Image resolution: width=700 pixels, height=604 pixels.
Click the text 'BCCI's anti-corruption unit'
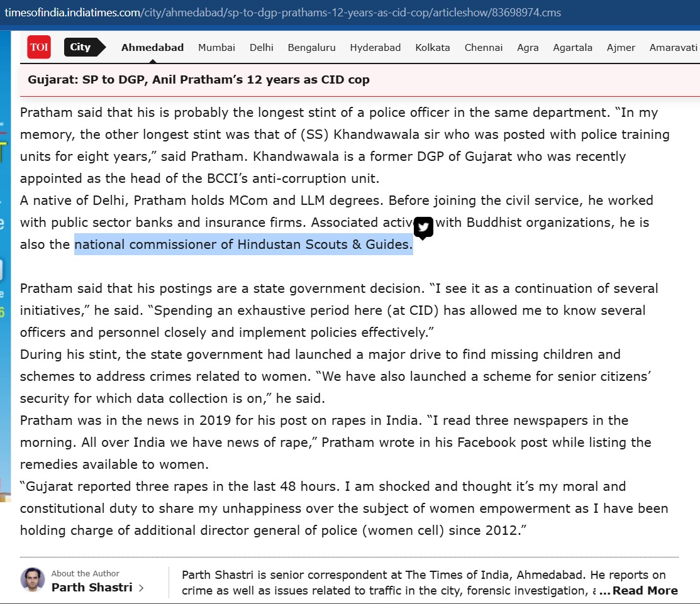[293, 178]
